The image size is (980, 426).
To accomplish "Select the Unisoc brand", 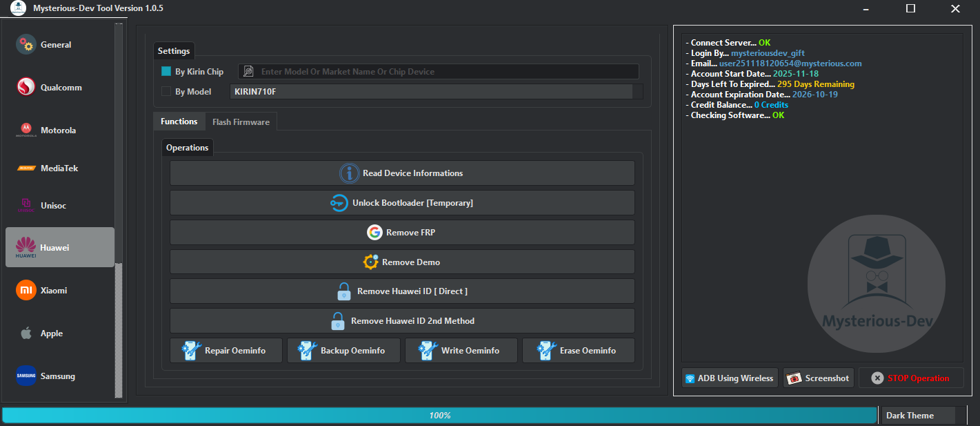I will (59, 205).
